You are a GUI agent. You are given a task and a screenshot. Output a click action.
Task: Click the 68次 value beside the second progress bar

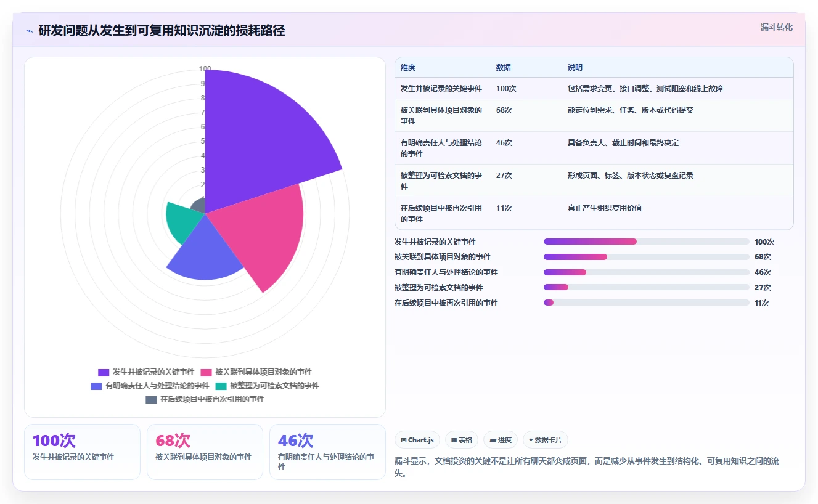tap(763, 257)
